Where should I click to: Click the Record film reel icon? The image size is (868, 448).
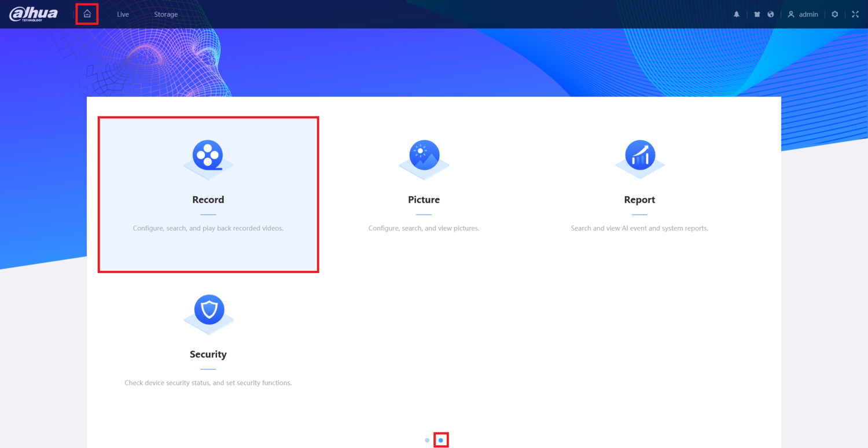coord(208,156)
